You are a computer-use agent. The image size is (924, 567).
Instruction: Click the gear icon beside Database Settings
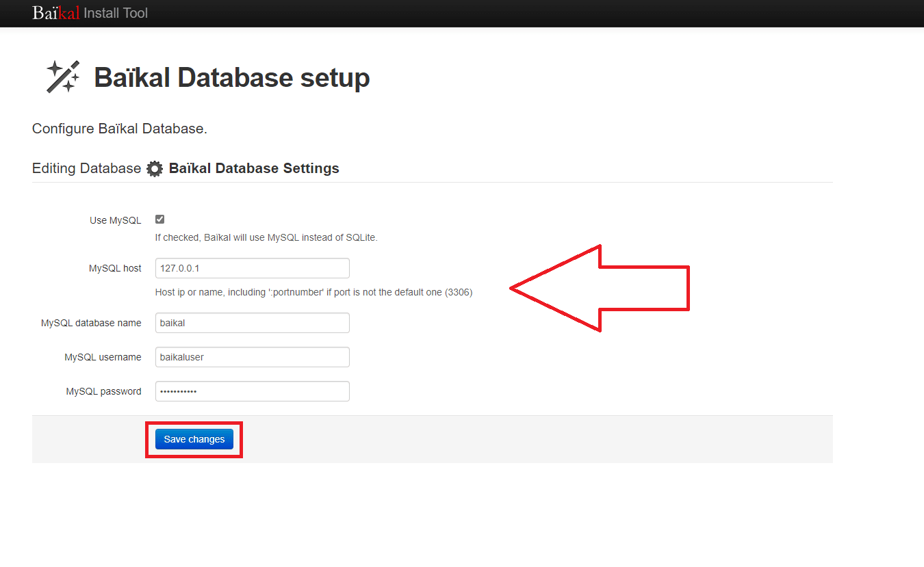coord(155,169)
